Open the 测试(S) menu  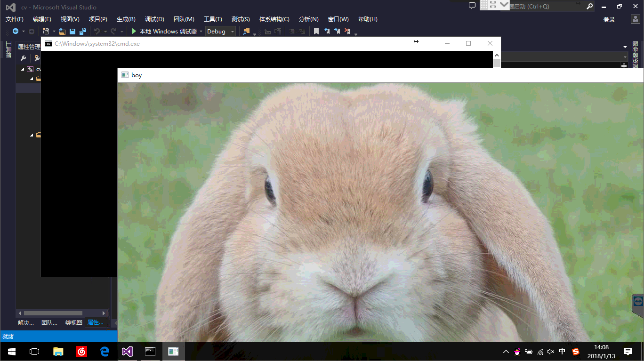(241, 19)
